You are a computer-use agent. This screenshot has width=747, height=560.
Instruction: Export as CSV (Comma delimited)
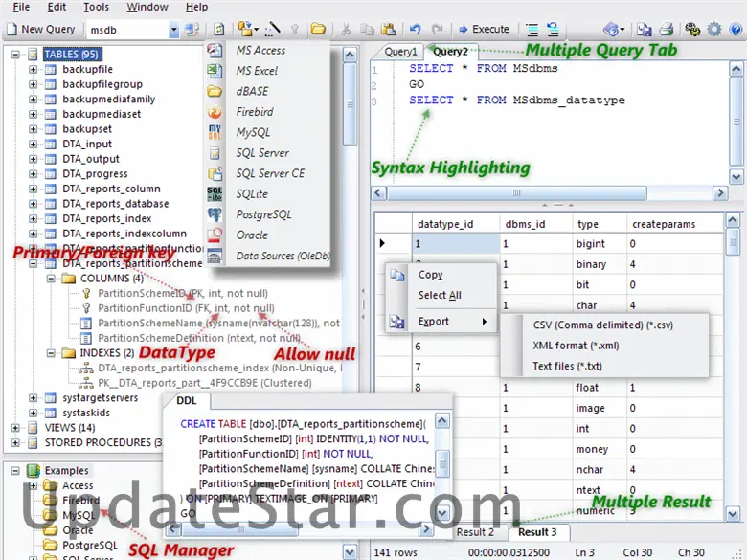point(602,325)
